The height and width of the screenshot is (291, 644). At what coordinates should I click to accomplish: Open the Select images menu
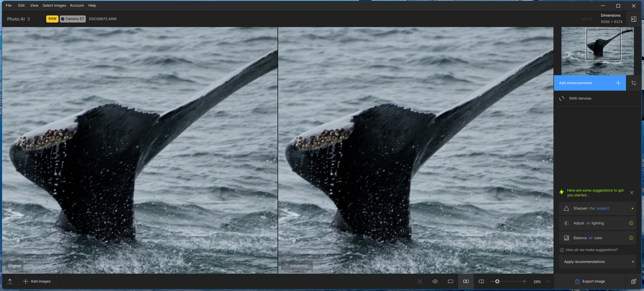(x=54, y=5)
